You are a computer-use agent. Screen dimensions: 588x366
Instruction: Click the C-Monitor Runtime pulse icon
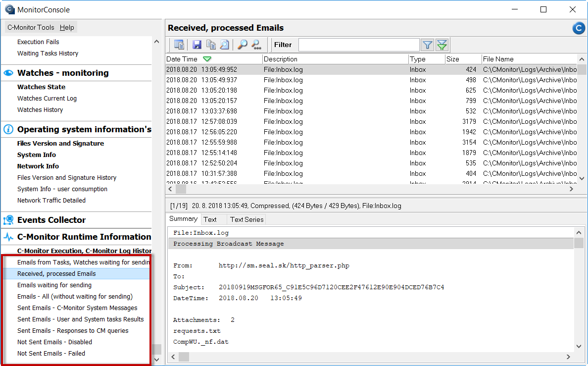point(8,237)
